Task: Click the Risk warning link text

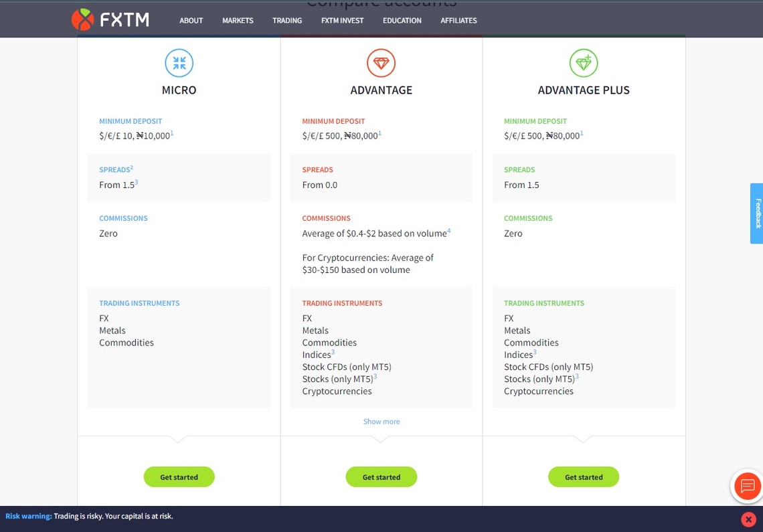Action: (x=29, y=516)
